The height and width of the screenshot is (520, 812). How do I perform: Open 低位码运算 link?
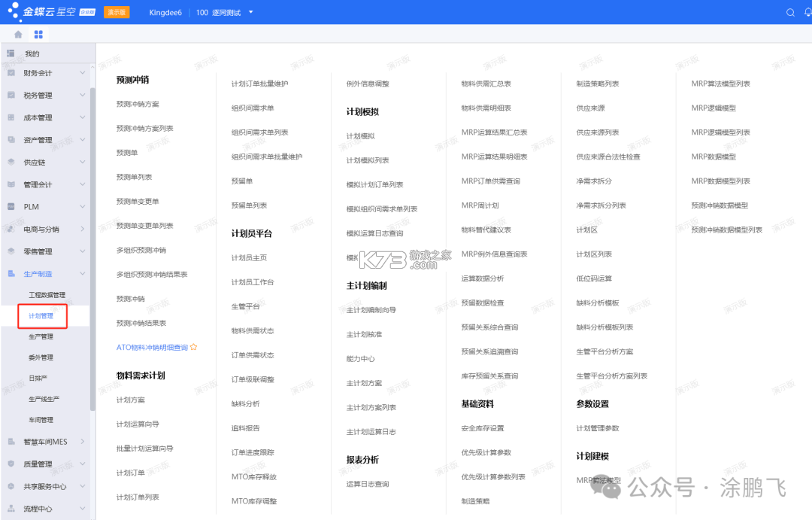click(594, 278)
